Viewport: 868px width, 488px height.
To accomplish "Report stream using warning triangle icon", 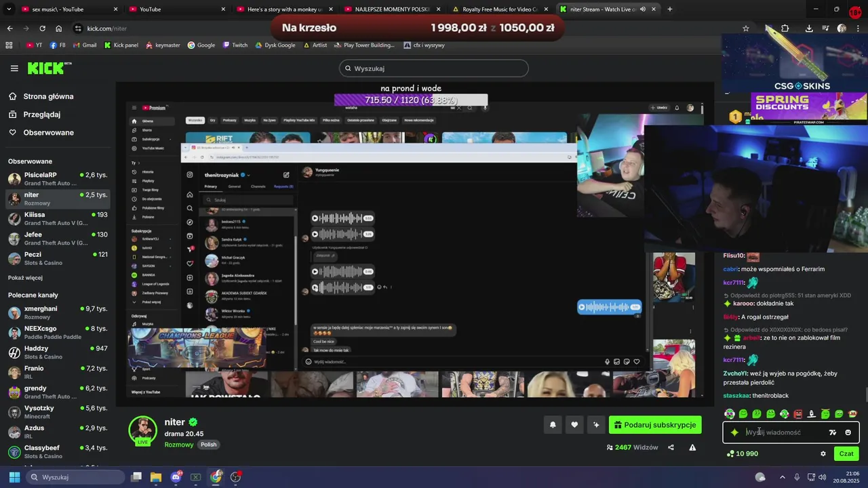I will click(x=692, y=447).
